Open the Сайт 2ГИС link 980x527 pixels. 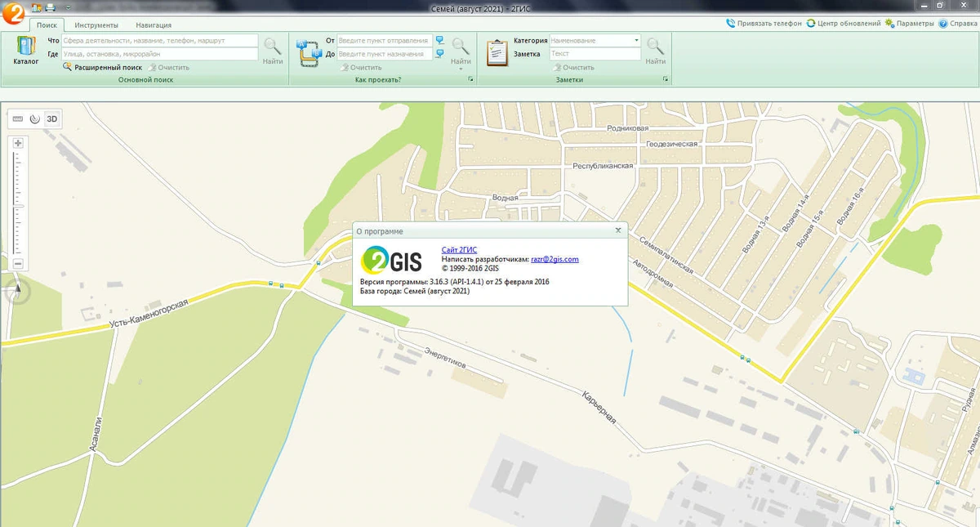pos(459,249)
